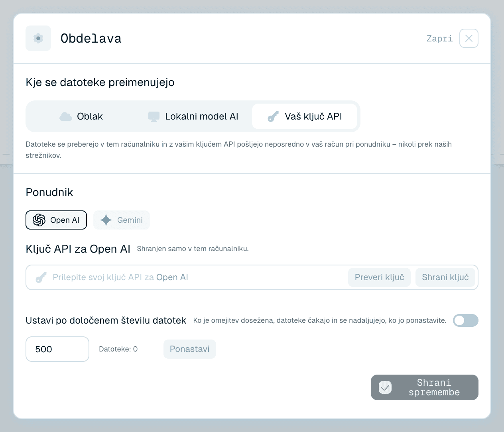Click the Kje se datoteke preimenujejo heading
Image resolution: width=504 pixels, height=432 pixels.
click(x=100, y=82)
